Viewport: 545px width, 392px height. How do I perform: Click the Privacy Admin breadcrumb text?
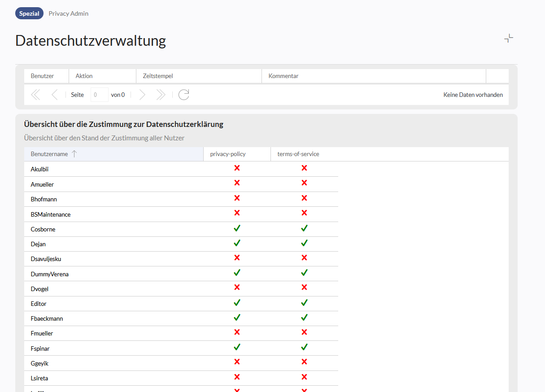[x=69, y=13]
